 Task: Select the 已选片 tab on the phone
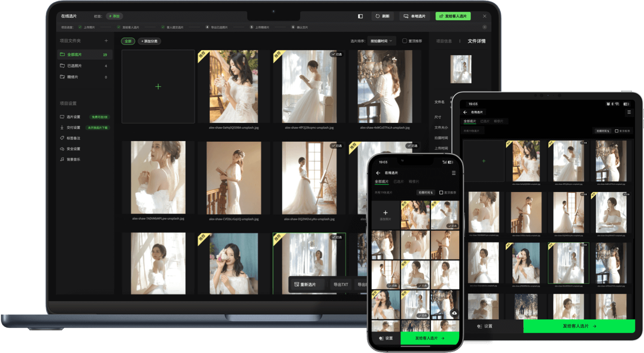(398, 181)
